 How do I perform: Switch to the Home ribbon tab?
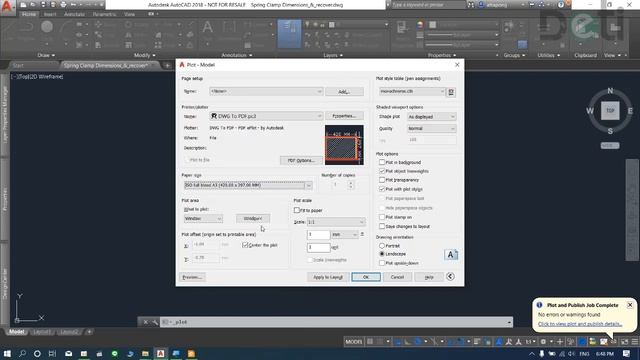point(29,14)
